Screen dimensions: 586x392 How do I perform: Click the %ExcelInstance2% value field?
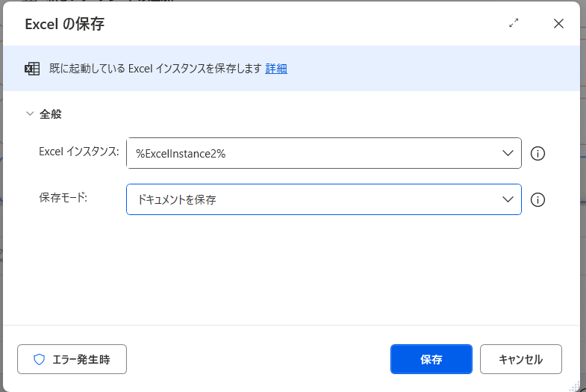click(314, 153)
